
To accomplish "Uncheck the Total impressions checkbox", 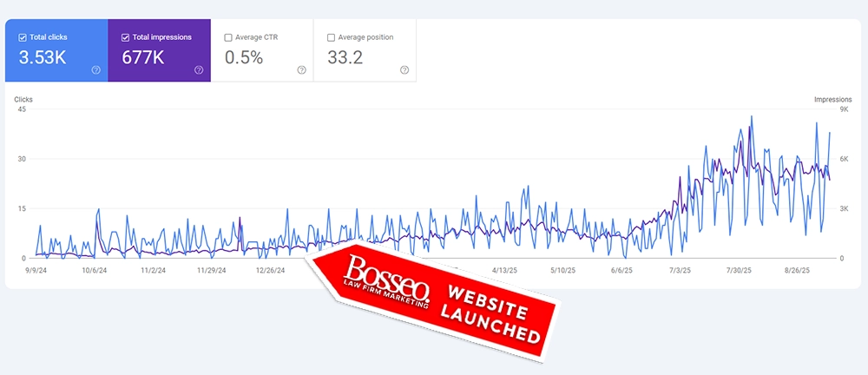I will (x=126, y=37).
